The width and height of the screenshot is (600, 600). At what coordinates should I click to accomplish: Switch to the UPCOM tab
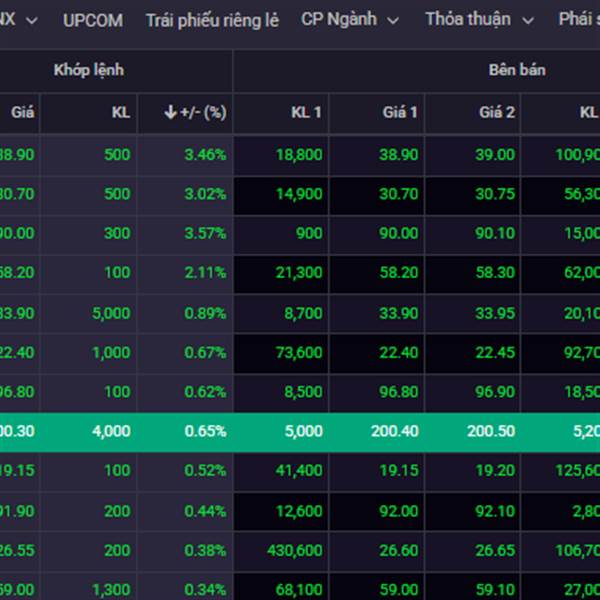[x=93, y=20]
